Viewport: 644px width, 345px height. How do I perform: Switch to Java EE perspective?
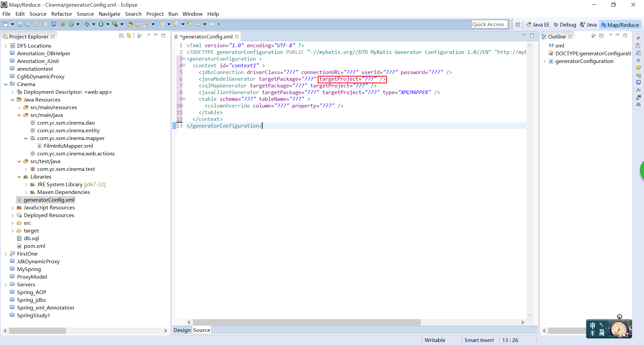(538, 25)
